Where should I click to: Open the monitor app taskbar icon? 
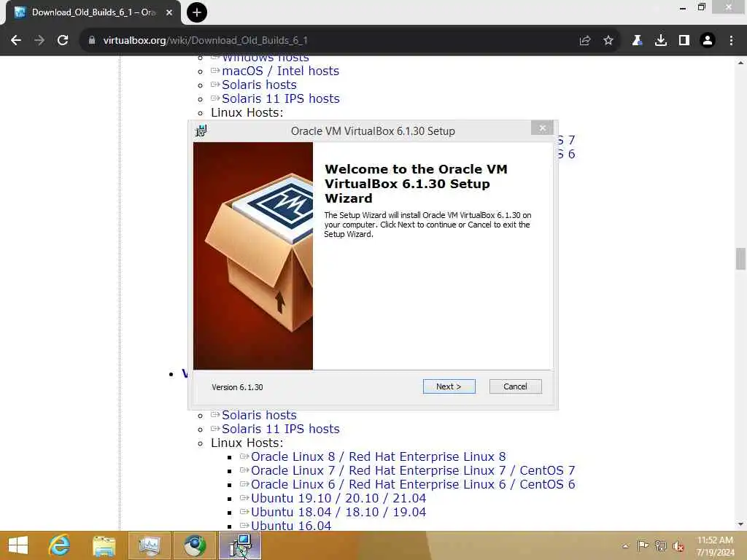(x=150, y=545)
